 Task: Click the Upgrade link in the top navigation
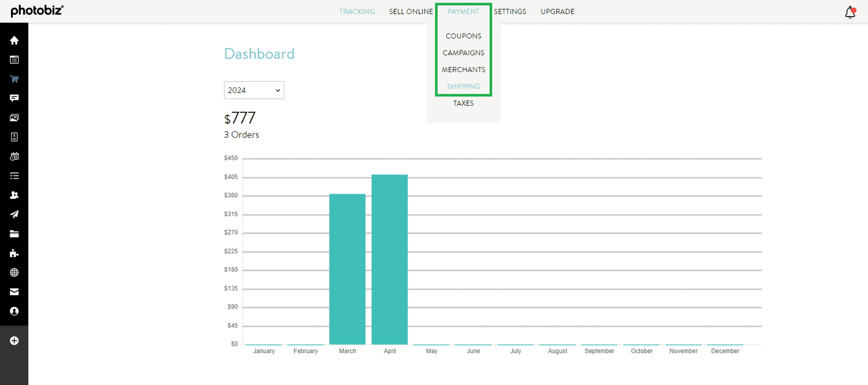point(557,12)
